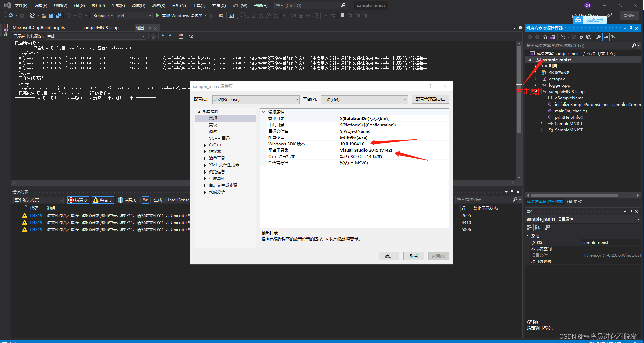Click Collapse All icon in Solution Explorer
This screenshot has height=343, width=644.
pos(581,37)
